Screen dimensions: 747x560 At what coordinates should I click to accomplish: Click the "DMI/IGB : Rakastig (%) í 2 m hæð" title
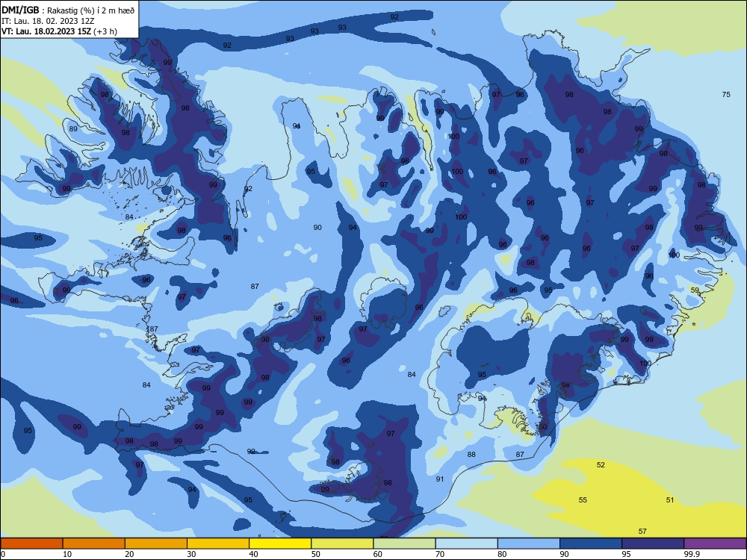[68, 10]
